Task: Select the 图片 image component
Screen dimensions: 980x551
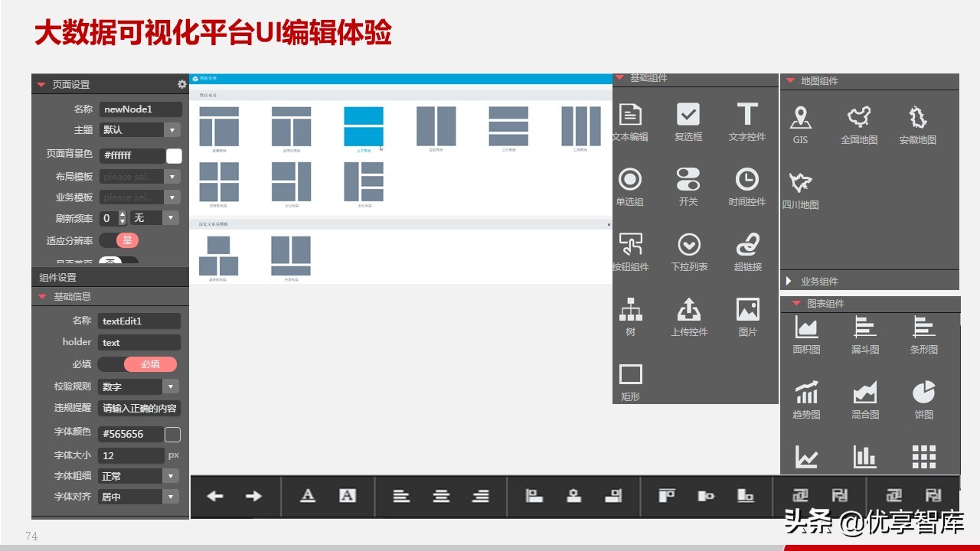Action: (747, 316)
